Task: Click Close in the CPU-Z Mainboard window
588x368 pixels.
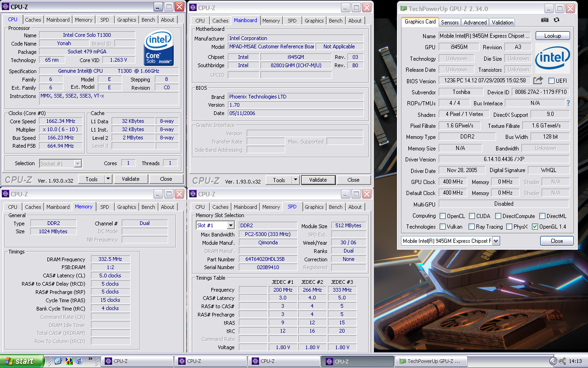Action: 353,180
